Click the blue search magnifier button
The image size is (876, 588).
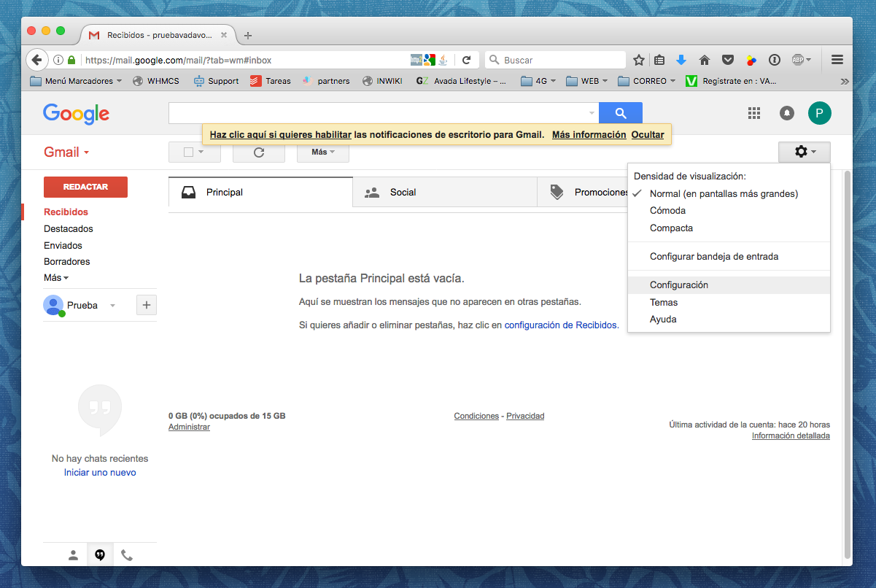[621, 113]
